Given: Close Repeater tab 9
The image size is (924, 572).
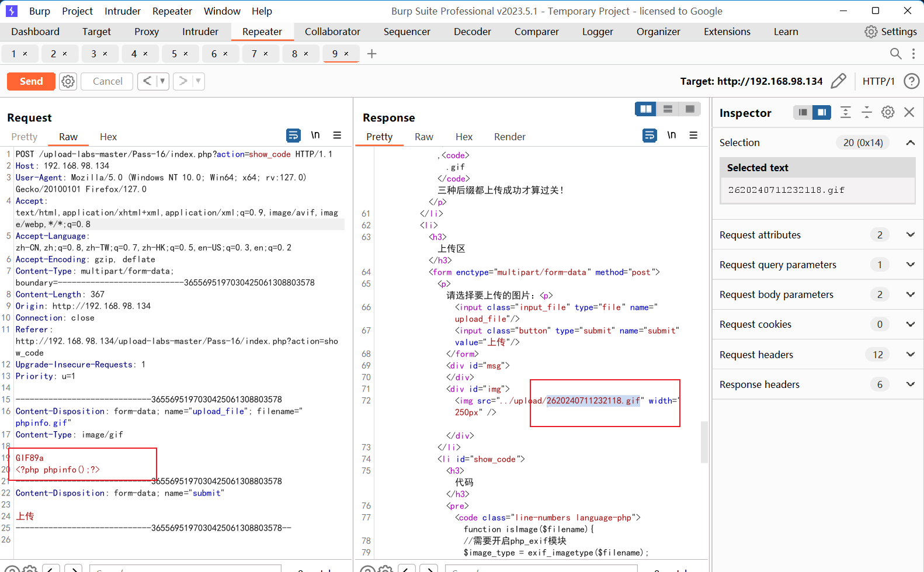Looking at the screenshot, I should tap(346, 54).
